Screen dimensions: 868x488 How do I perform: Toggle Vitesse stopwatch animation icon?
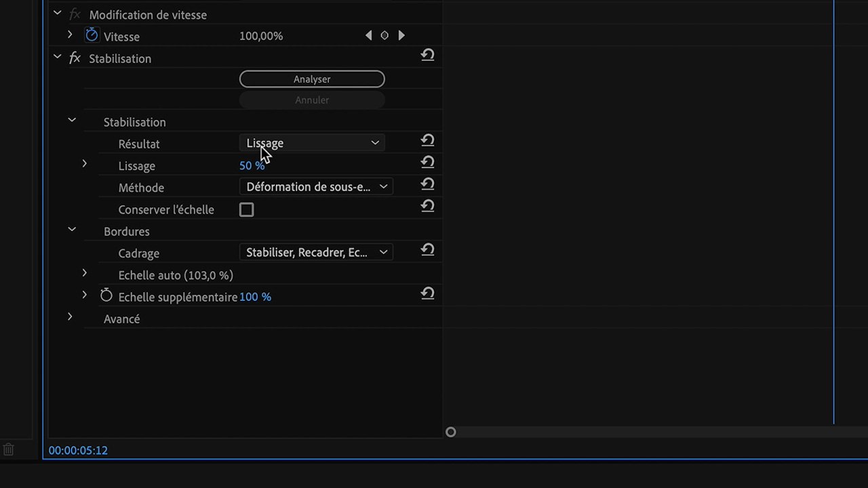pos(92,35)
